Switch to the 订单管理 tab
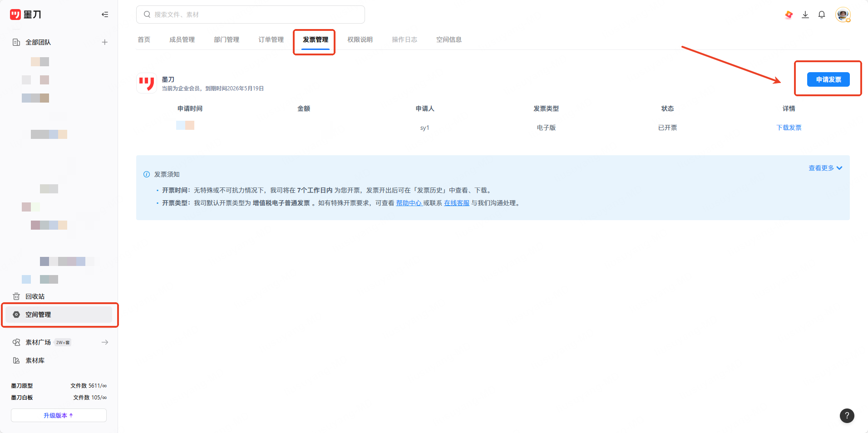This screenshot has width=868, height=433. pos(271,39)
